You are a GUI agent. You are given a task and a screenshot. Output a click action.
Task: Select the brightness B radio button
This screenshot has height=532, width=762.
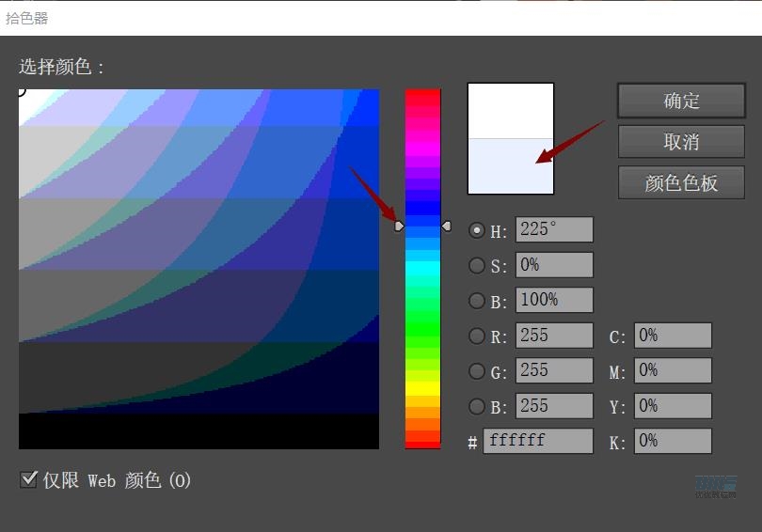click(x=477, y=301)
